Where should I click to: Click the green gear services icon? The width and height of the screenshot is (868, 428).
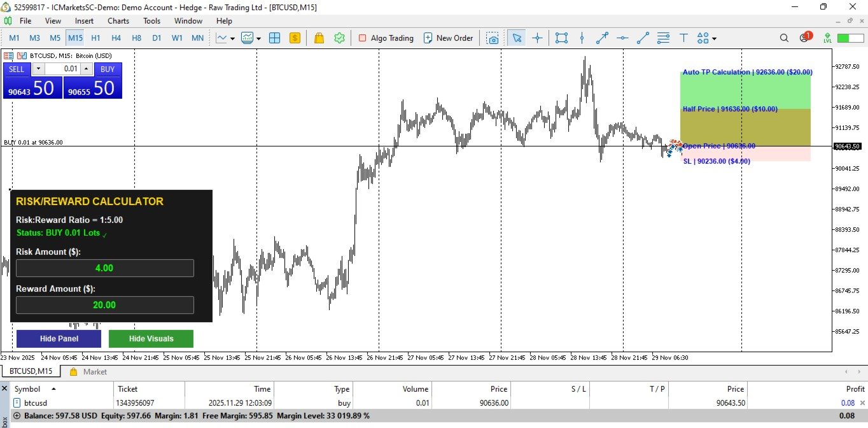pos(340,38)
